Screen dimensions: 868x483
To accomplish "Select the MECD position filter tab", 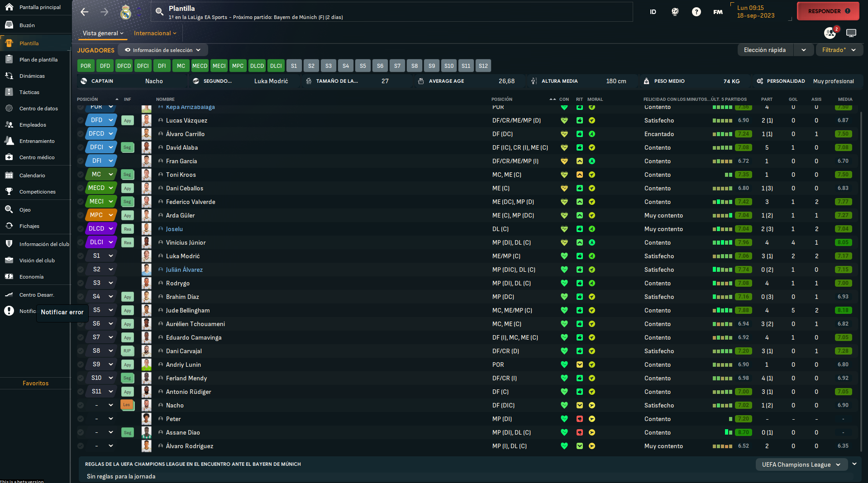I will pyautogui.click(x=200, y=66).
